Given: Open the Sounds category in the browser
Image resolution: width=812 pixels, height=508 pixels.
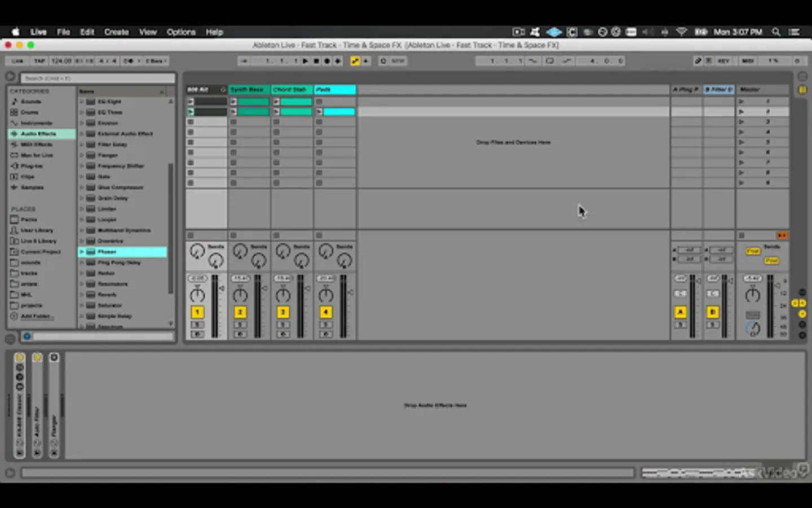Looking at the screenshot, I should pos(31,102).
